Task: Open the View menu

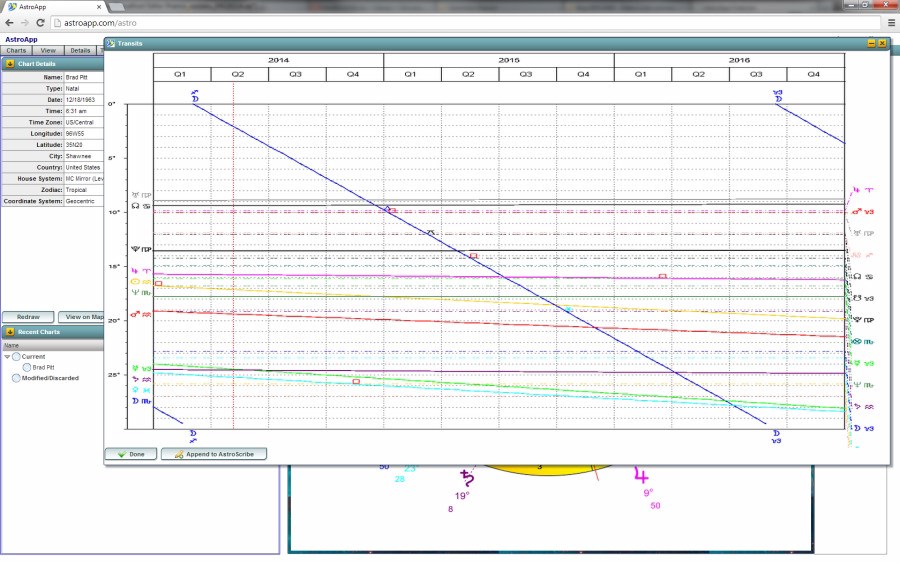Action: pos(48,50)
